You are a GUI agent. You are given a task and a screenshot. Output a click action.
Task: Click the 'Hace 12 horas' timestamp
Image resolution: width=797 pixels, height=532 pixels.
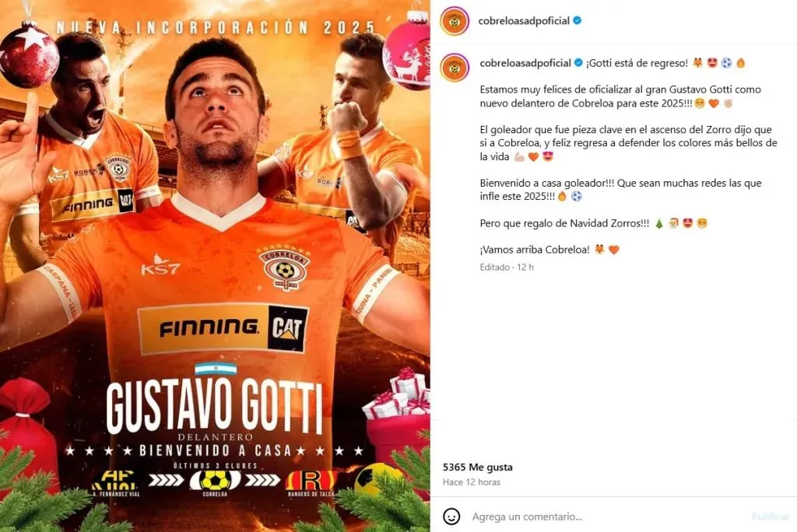[x=472, y=482]
